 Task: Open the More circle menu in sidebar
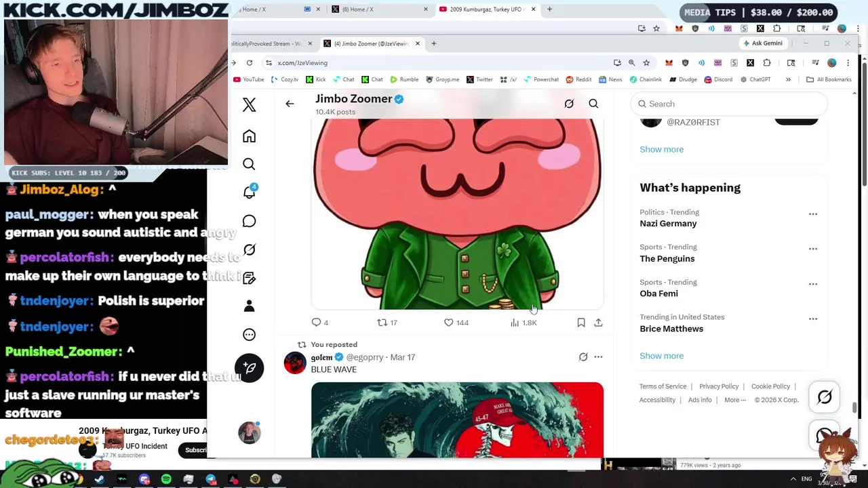249,335
